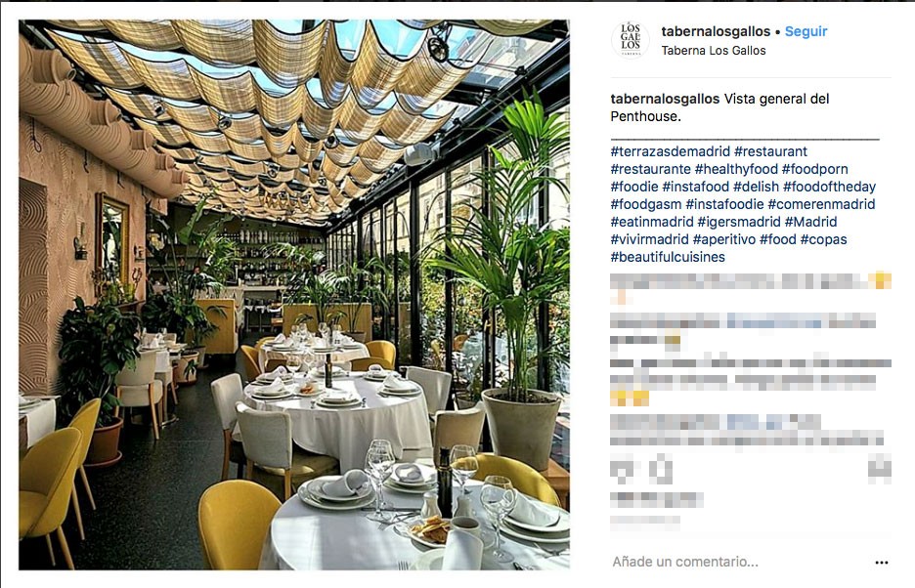
Task: Open the three-dot more options menu
Action: [x=882, y=563]
